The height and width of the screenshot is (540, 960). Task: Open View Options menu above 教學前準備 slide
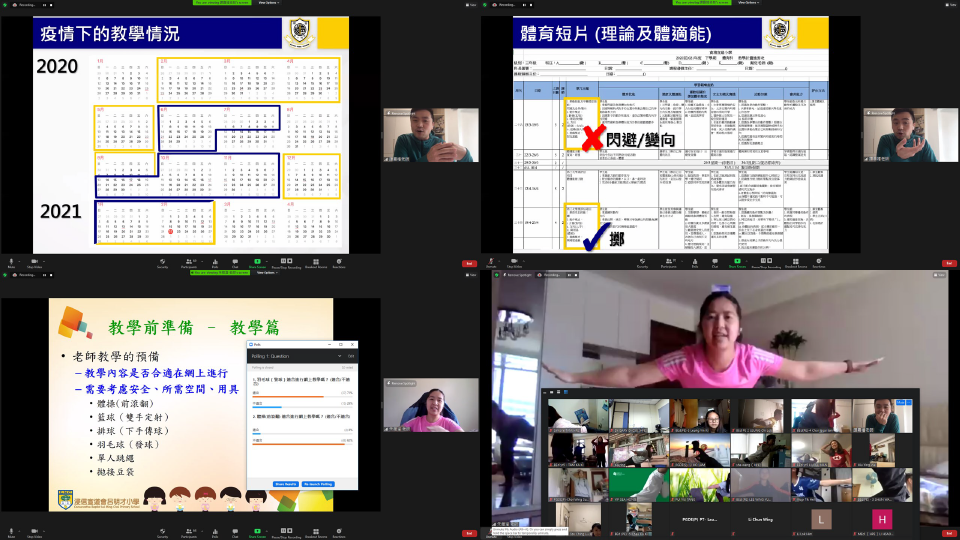(267, 272)
